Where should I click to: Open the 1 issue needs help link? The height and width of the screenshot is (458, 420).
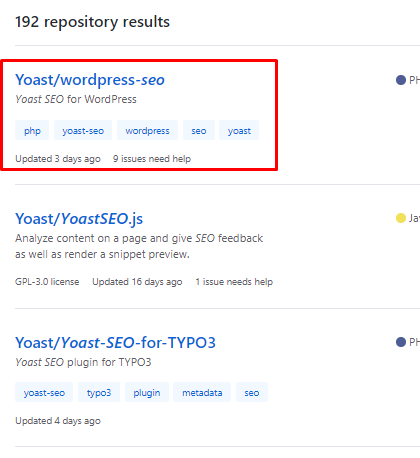(234, 282)
